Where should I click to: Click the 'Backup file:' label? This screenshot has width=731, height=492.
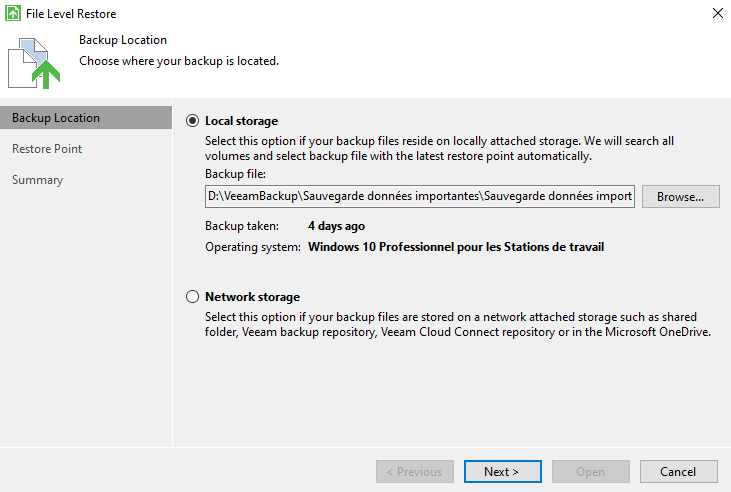click(x=235, y=174)
